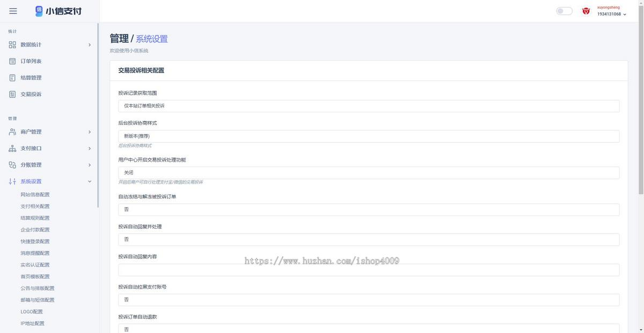The height and width of the screenshot is (333, 644).
Task: Go to 网站信息配置 submenu
Action: (35, 194)
